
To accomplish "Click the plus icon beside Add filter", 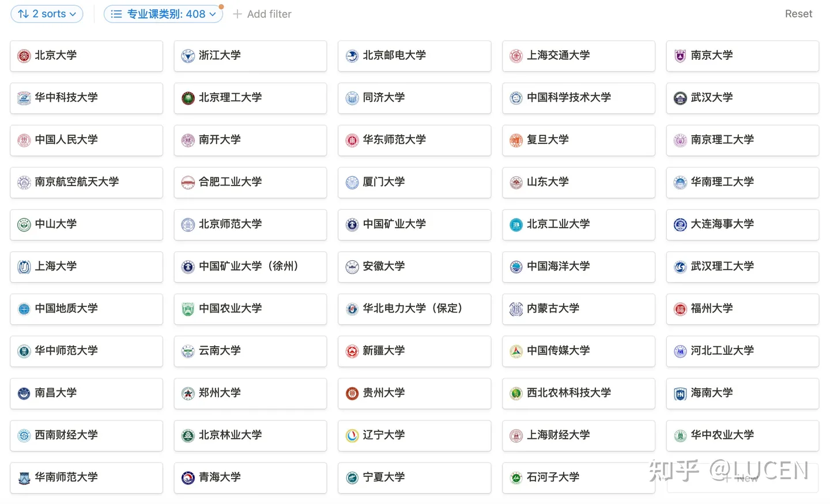I will (237, 14).
